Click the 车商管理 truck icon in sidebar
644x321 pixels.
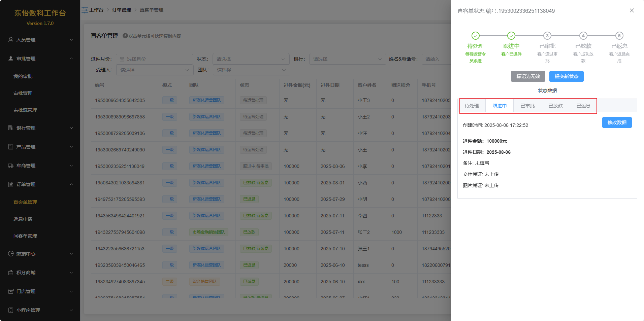(11, 166)
